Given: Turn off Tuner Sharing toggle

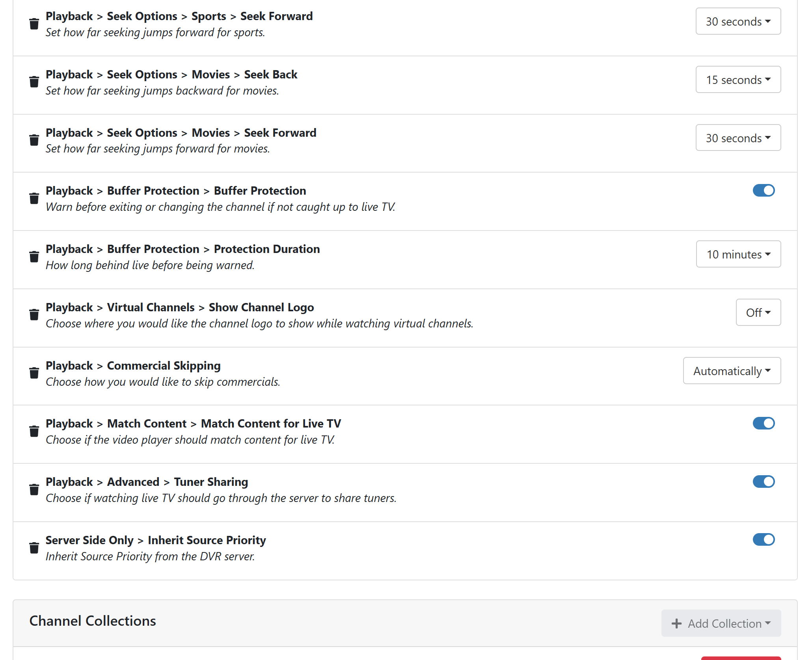Looking at the screenshot, I should [764, 482].
